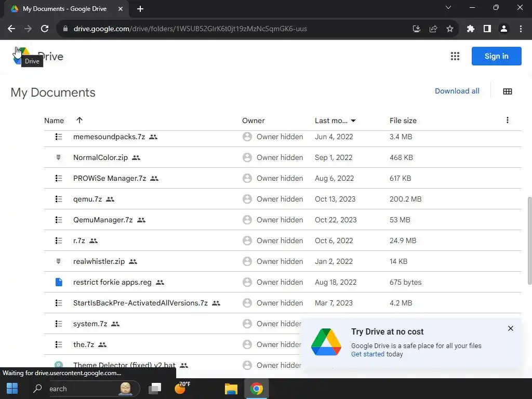Open the browser extensions puzzle icon
532x399 pixels.
pos(470,29)
